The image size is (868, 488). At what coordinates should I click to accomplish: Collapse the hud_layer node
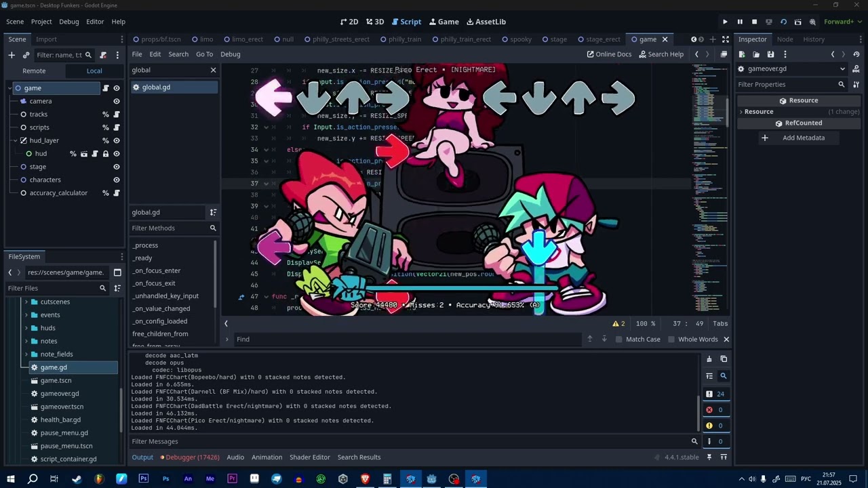pyautogui.click(x=15, y=141)
